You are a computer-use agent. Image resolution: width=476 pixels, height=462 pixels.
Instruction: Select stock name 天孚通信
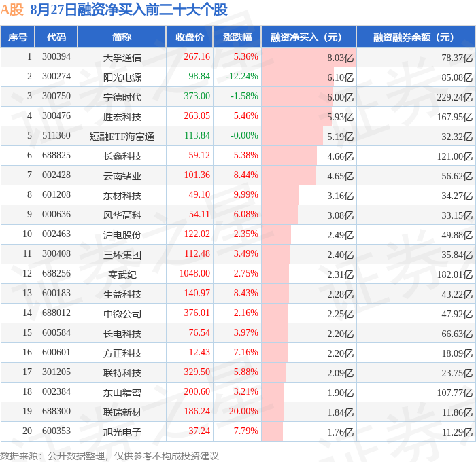[x=122, y=57]
